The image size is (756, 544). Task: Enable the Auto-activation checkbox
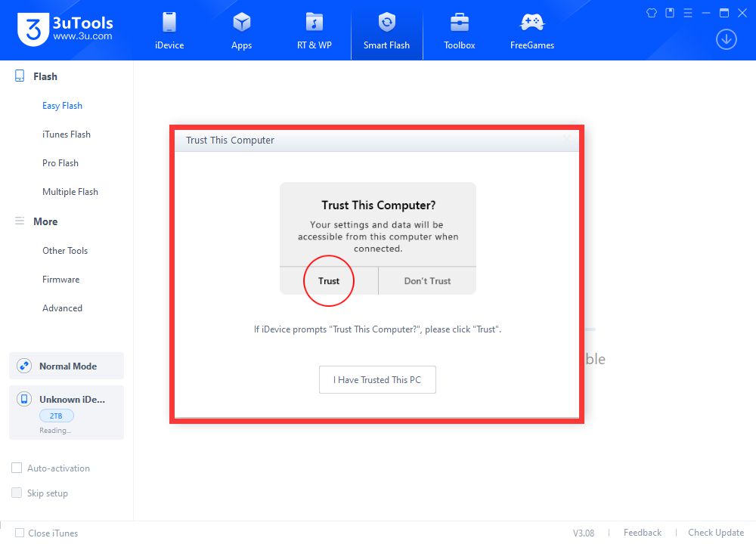click(17, 468)
